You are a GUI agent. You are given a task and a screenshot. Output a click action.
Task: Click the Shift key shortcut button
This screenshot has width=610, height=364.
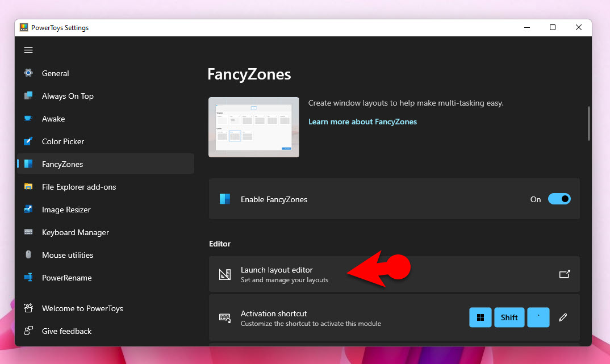click(509, 317)
